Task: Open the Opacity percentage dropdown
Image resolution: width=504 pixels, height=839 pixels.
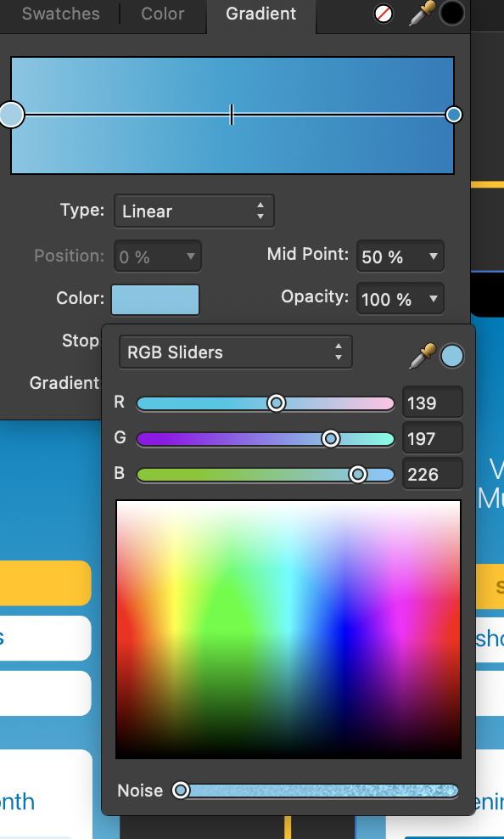Action: (400, 299)
